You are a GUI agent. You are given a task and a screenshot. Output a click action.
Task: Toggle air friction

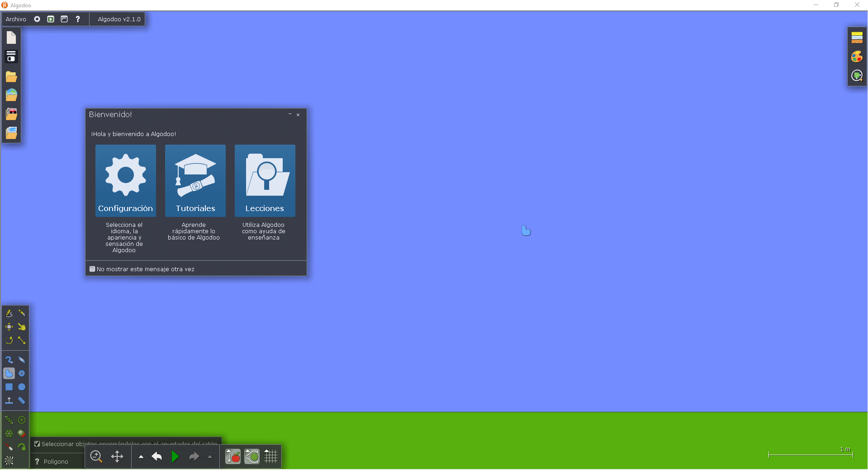coord(252,456)
